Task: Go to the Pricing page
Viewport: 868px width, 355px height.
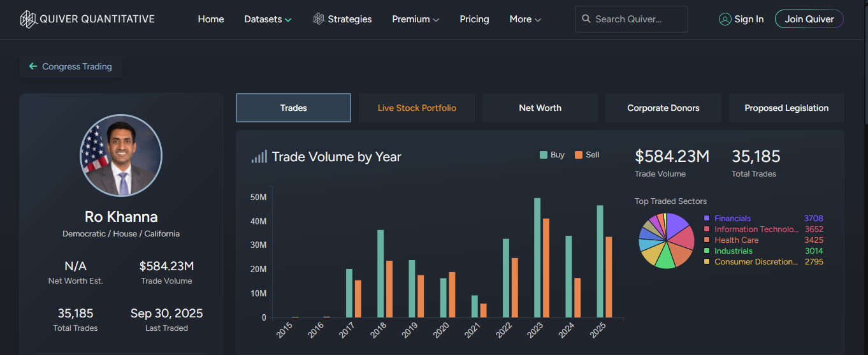Action: (x=474, y=19)
